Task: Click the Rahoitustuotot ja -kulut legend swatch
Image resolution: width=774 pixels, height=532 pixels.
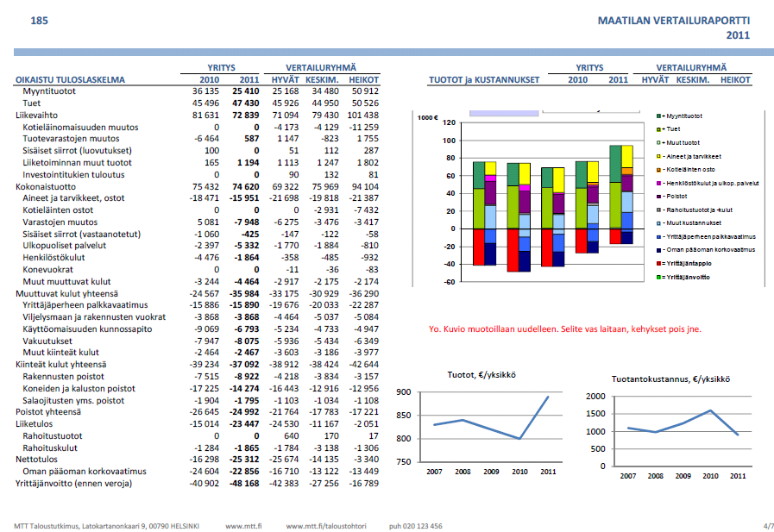Action: coord(658,210)
